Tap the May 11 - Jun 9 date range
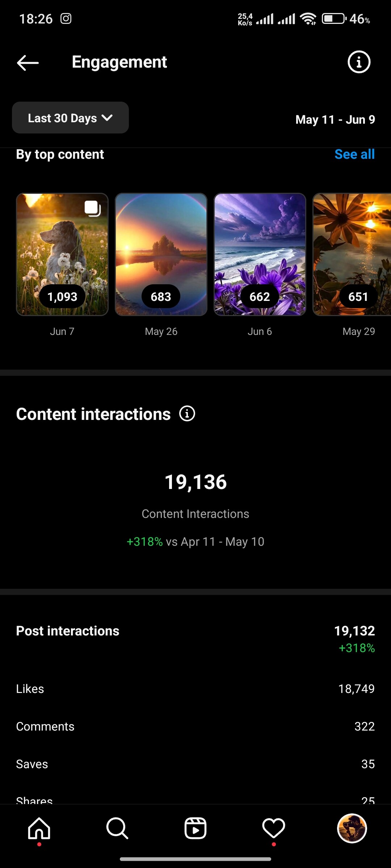This screenshot has width=391, height=868. pos(335,119)
